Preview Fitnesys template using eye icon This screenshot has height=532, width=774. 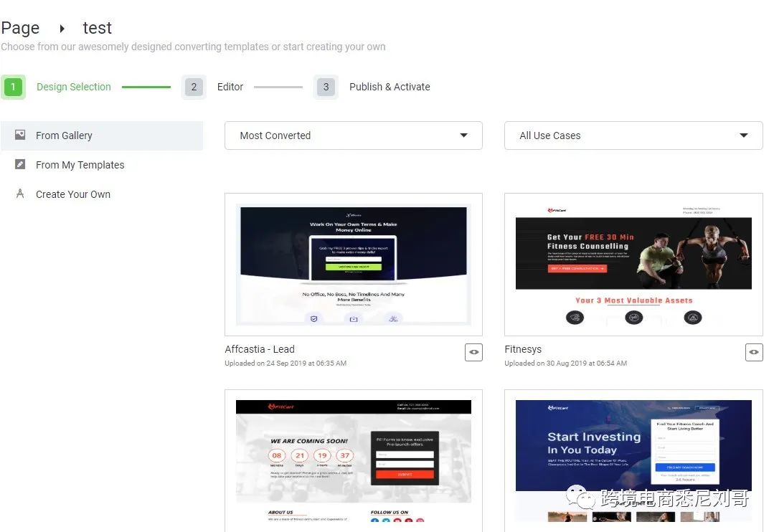(753, 352)
